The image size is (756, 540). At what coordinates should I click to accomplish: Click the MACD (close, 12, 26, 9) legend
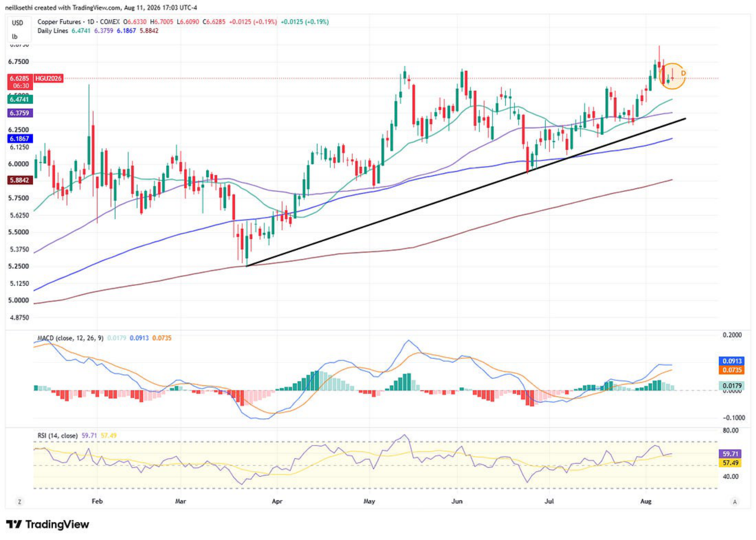coord(71,338)
